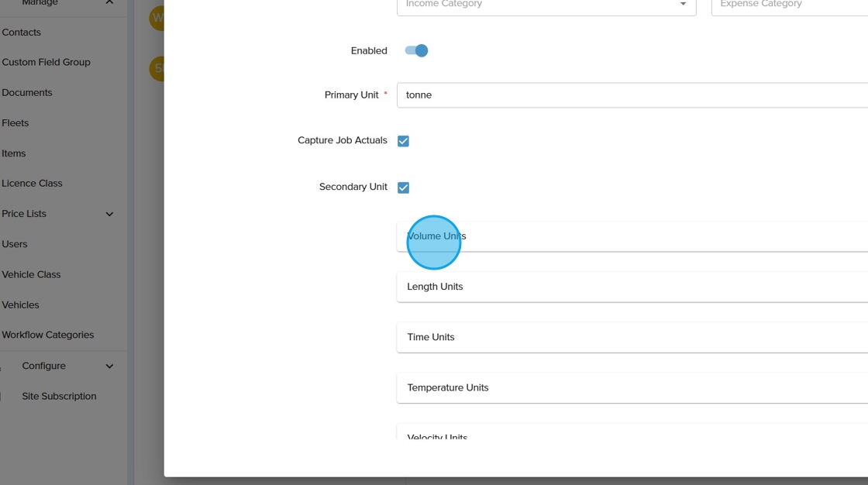The image size is (868, 485).
Task: Click the Primary Unit input field
Action: [x=632, y=95]
